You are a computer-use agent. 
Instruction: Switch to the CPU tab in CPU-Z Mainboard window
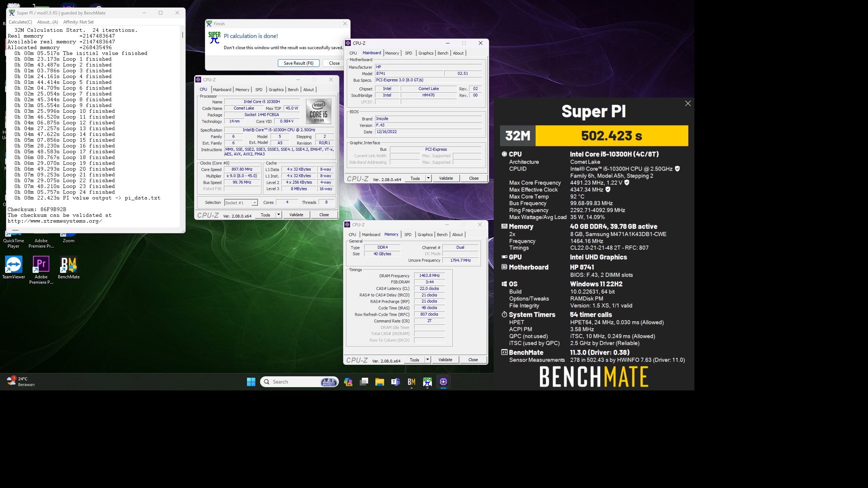pos(353,53)
